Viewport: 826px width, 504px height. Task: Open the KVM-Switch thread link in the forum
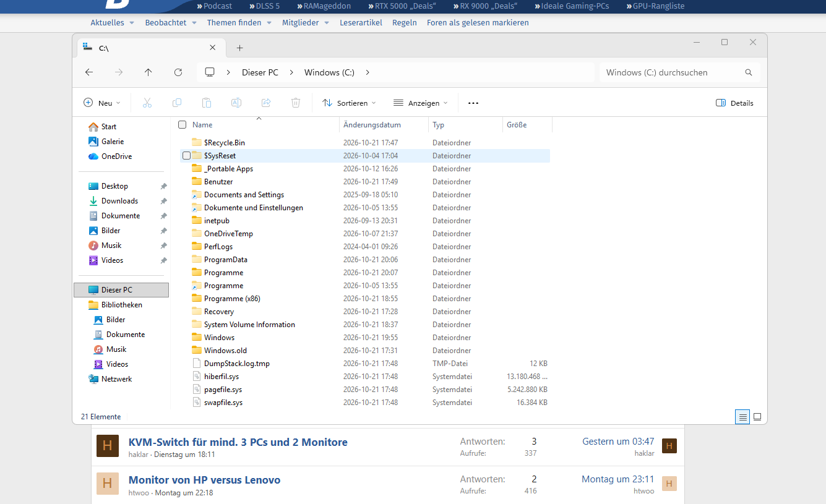point(238,442)
